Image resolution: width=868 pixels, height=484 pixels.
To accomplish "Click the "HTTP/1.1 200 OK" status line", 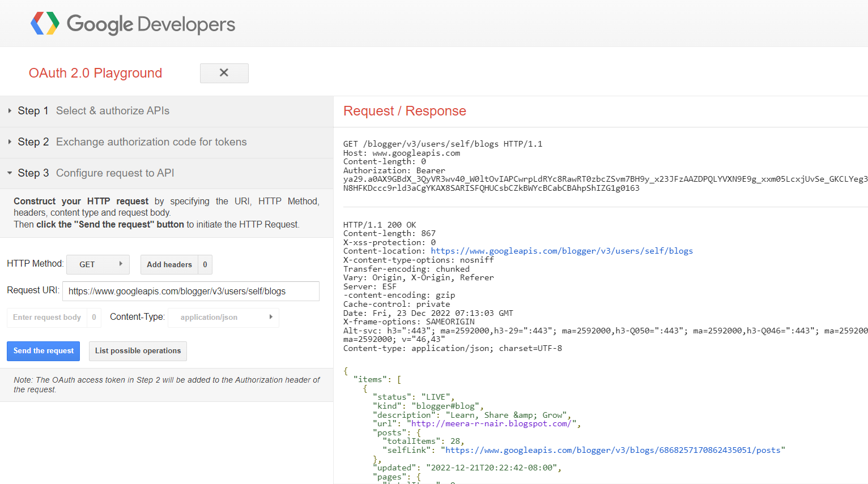I will [x=380, y=225].
